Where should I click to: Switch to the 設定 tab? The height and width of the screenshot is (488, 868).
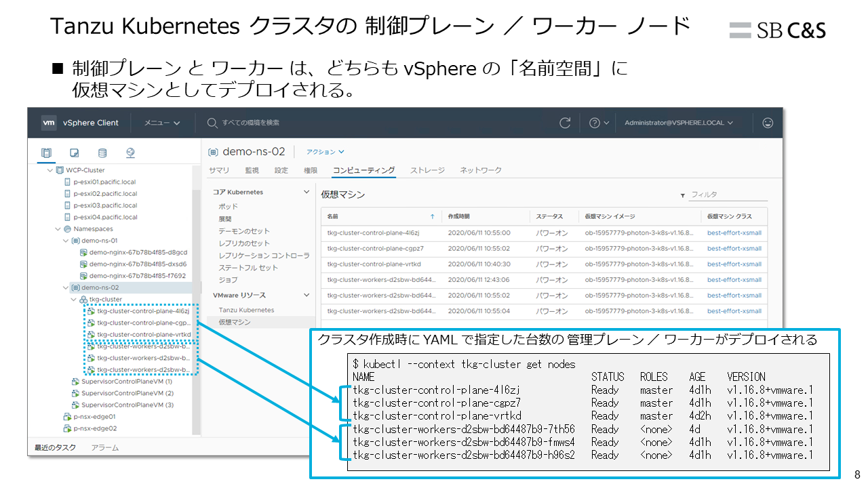coord(281,170)
